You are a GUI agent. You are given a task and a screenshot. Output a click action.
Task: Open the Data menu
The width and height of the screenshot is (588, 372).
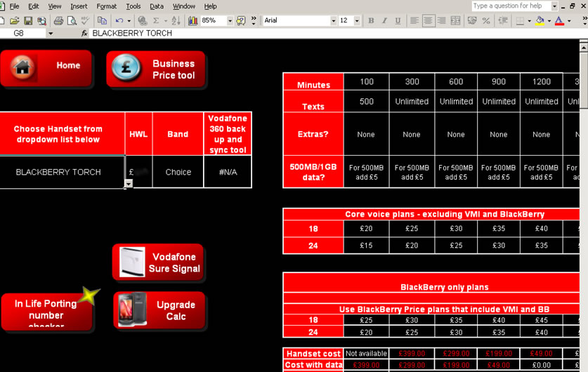[157, 6]
